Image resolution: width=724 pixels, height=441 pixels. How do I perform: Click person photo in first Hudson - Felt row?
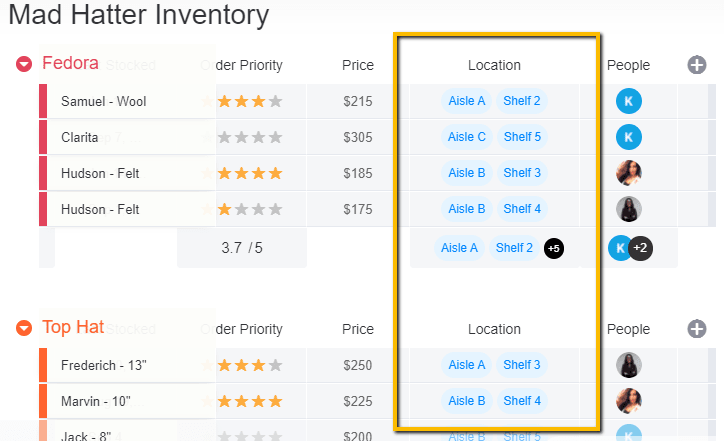(628, 173)
